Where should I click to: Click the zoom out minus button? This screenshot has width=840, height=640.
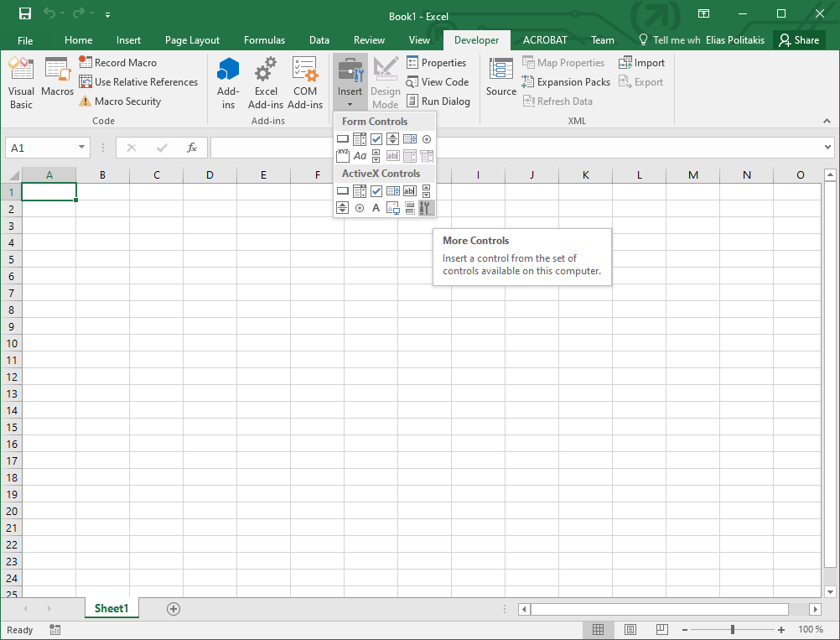[x=685, y=630]
